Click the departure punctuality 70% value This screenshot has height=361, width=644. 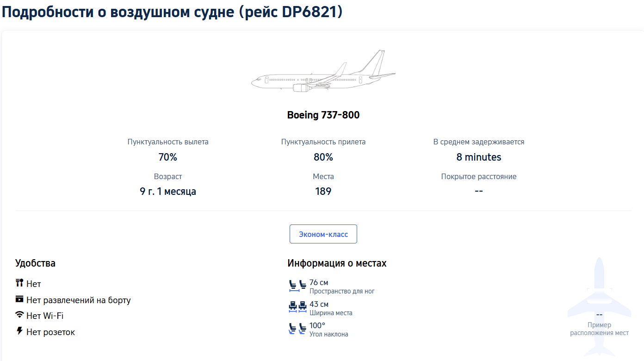tap(168, 156)
